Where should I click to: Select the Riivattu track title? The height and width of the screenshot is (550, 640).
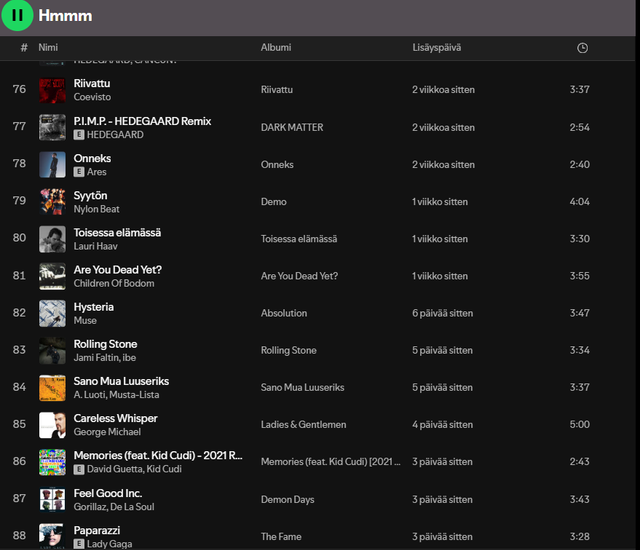click(92, 83)
